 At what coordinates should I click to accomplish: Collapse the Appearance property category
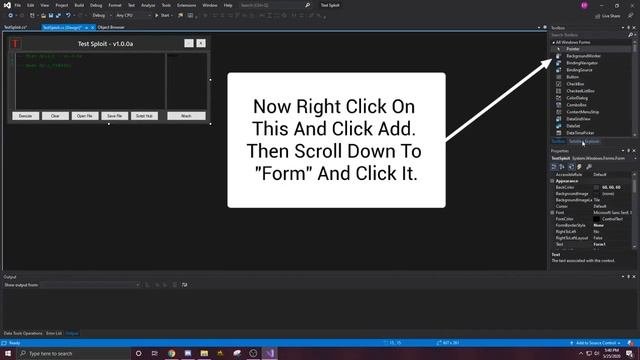click(553, 181)
